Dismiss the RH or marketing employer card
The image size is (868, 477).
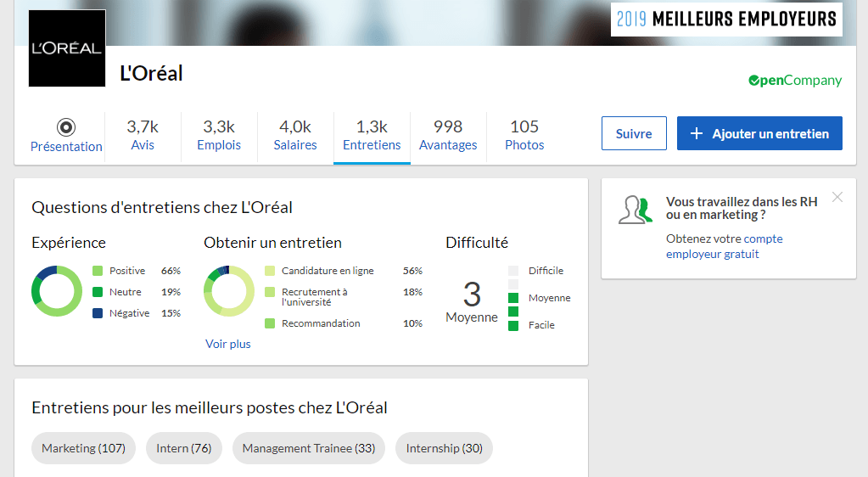(x=837, y=197)
